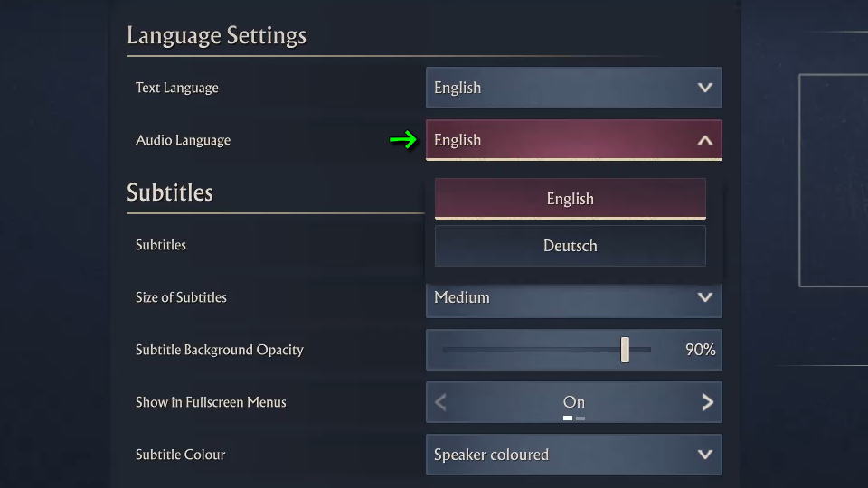Viewport: 868px width, 488px height.
Task: Click the green arrow next to Audio Language
Action: point(403,140)
